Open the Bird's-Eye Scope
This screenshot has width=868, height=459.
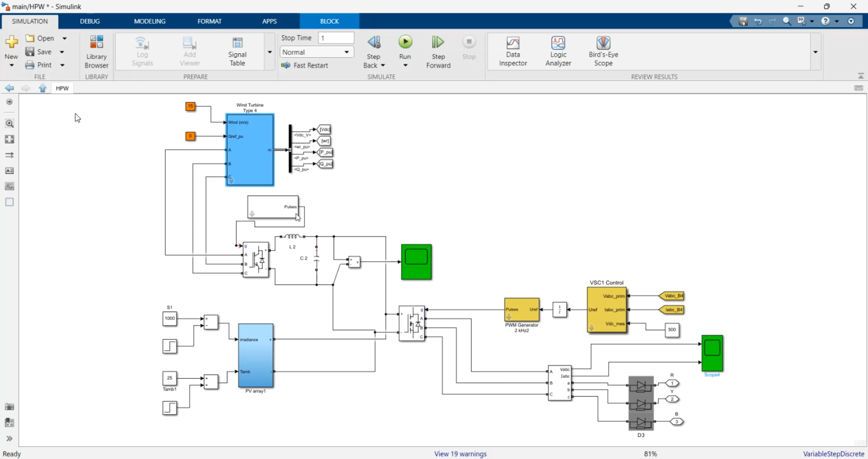[603, 51]
